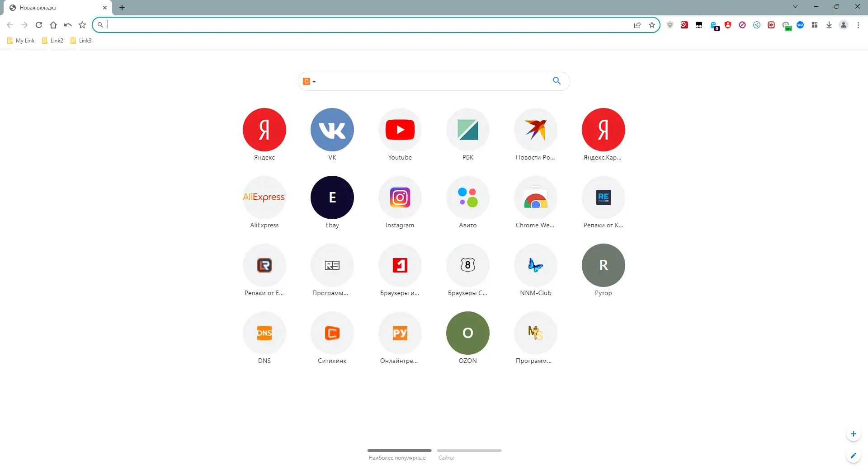The width and height of the screenshot is (868, 470).
Task: Open the Ghostery extension with zero badge
Action: [714, 25]
